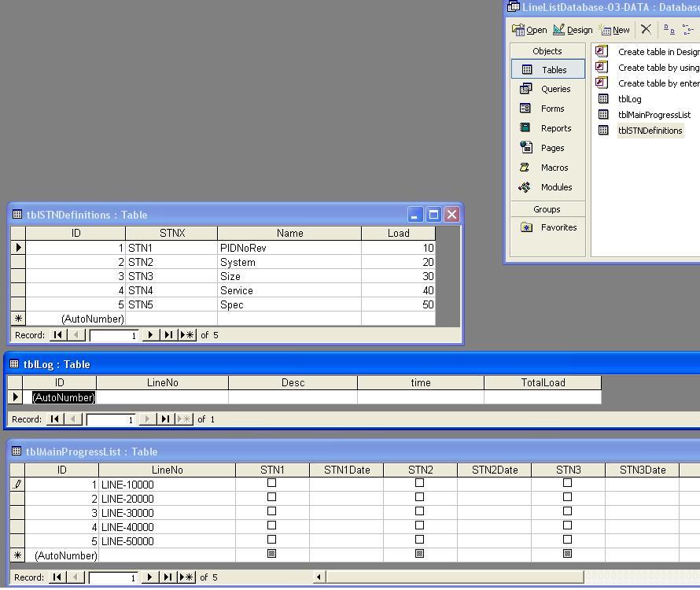The width and height of the screenshot is (700, 590).
Task: Check STN1 checkbox for LINE-10000
Action: coord(272,483)
